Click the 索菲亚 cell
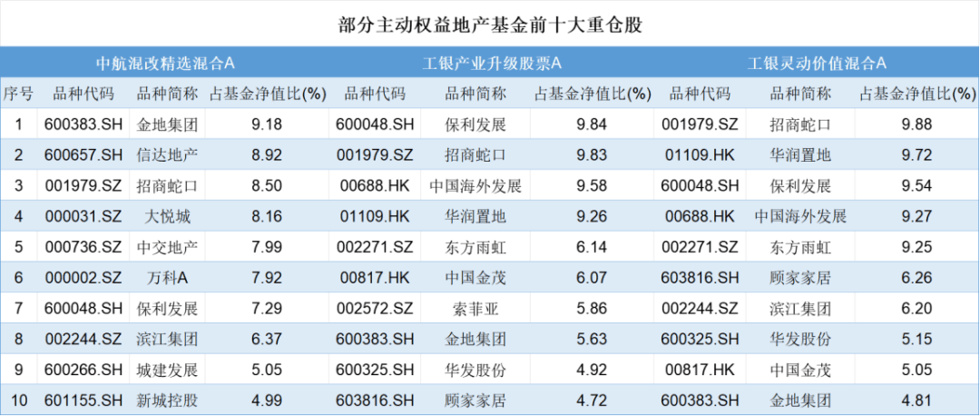The image size is (980, 416). point(475,309)
